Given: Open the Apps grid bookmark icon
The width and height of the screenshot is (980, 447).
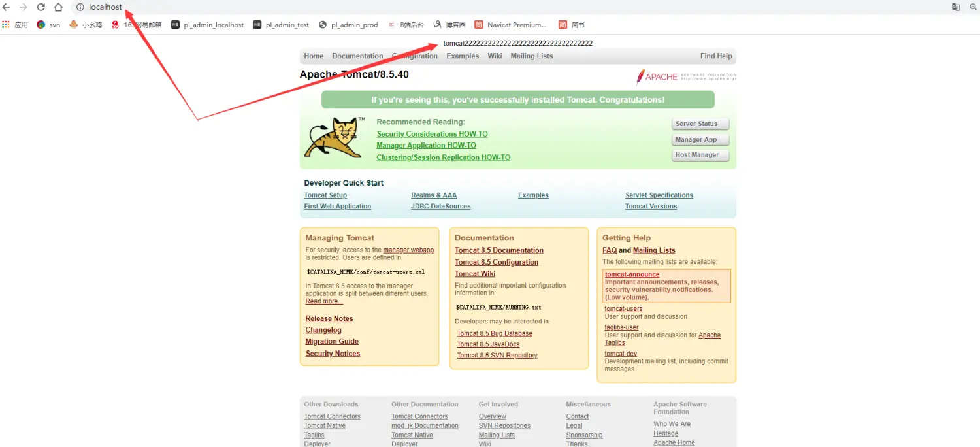Looking at the screenshot, I should pos(6,25).
